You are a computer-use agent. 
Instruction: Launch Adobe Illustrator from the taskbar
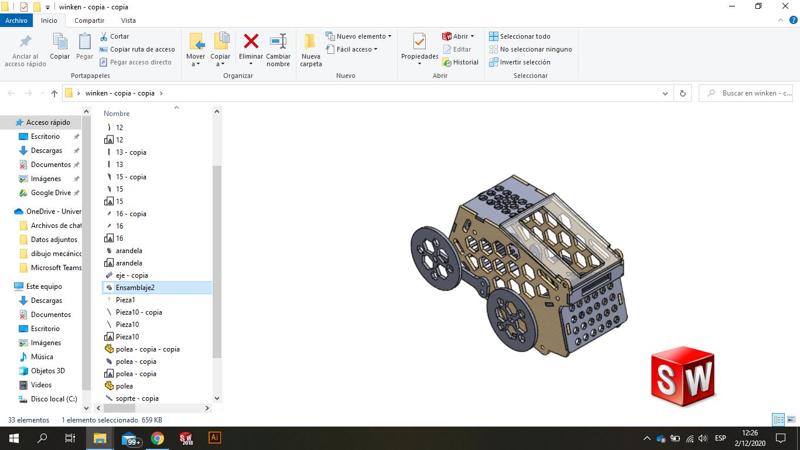[x=214, y=438]
